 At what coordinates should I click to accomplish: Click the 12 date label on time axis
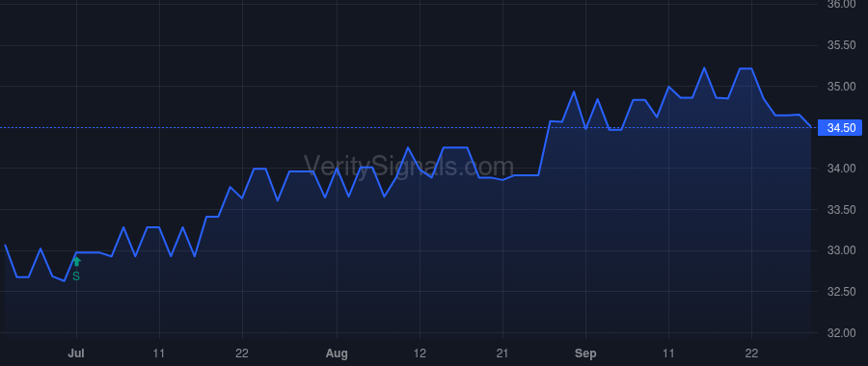click(420, 353)
